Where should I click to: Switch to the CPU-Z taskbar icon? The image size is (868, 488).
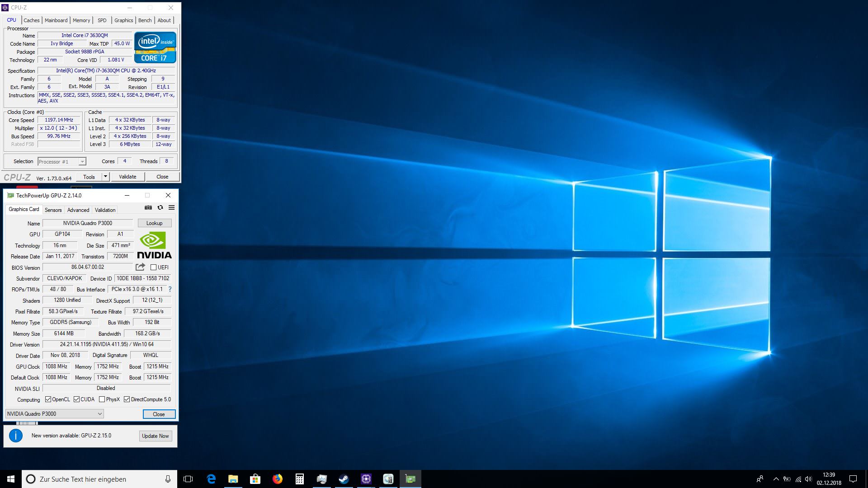pos(366,479)
